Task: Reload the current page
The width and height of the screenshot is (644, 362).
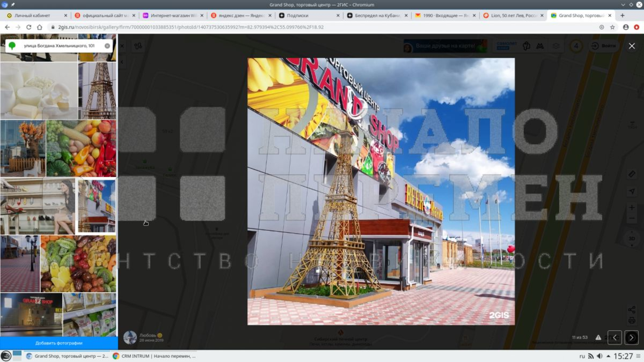Action: tap(29, 27)
